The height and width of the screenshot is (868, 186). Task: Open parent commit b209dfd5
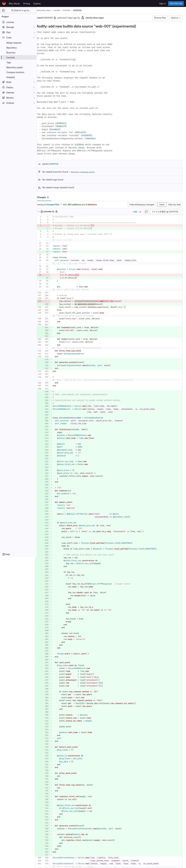(x=54, y=164)
